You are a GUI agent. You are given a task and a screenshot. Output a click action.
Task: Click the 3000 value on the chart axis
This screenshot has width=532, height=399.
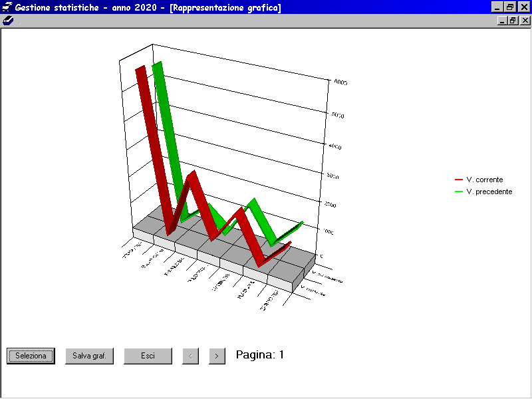pyautogui.click(x=332, y=176)
